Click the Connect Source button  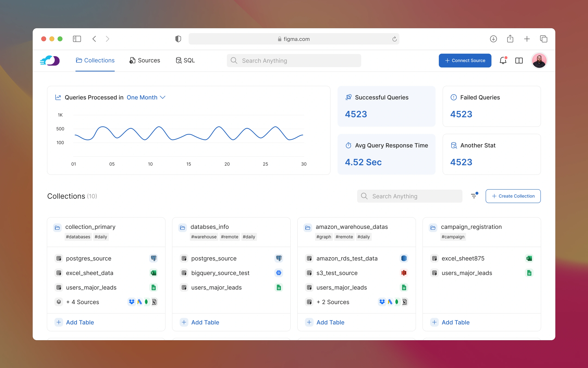click(465, 61)
